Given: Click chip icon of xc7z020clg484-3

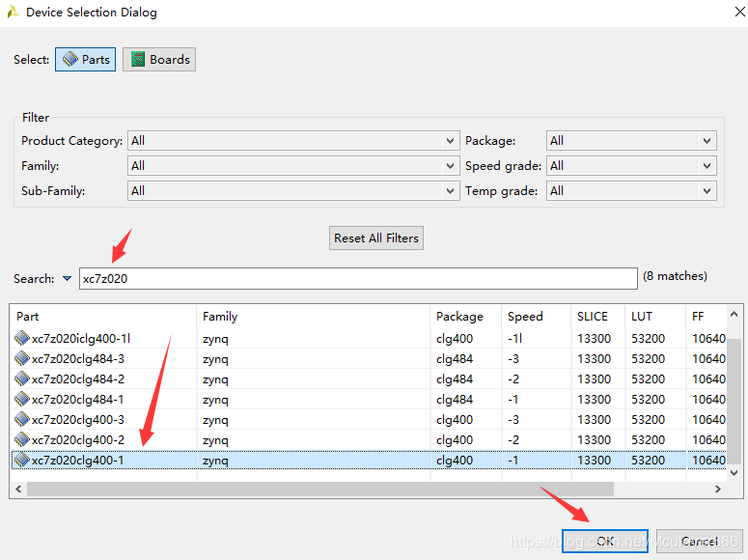Looking at the screenshot, I should tap(22, 358).
